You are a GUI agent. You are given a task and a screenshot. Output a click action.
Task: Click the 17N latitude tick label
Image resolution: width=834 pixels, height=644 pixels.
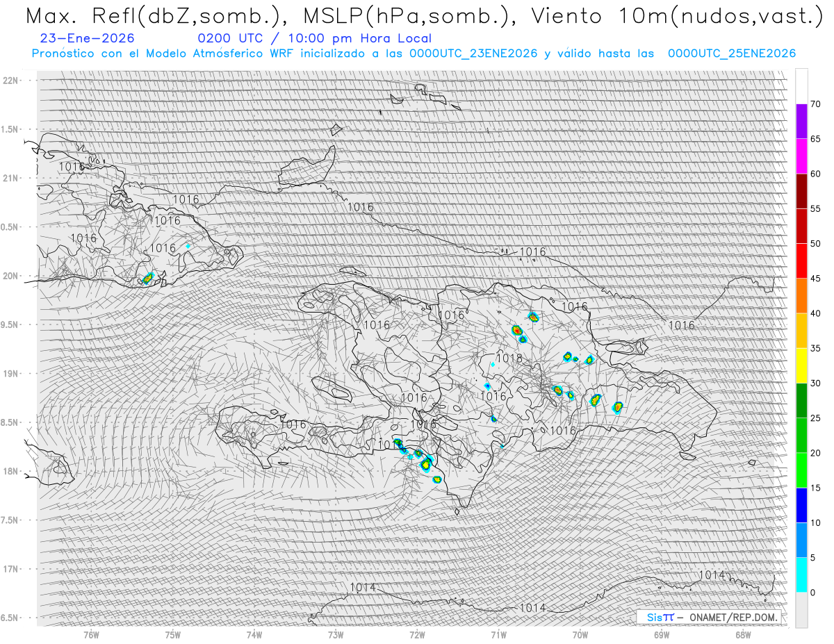pyautogui.click(x=12, y=569)
